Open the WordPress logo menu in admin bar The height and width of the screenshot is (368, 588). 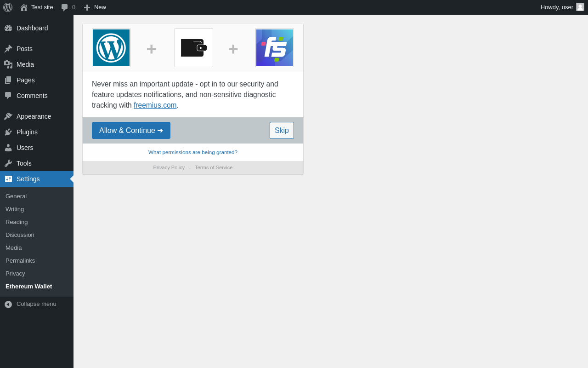(8, 7)
